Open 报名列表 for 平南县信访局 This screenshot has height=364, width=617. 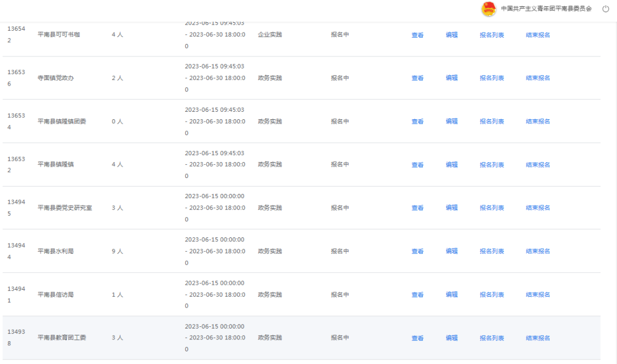coord(491,295)
